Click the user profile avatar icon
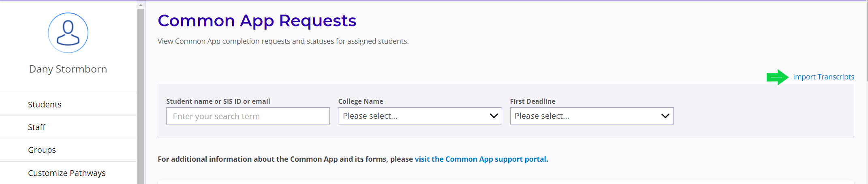Viewport: 868px width, 184px height. 68,33
